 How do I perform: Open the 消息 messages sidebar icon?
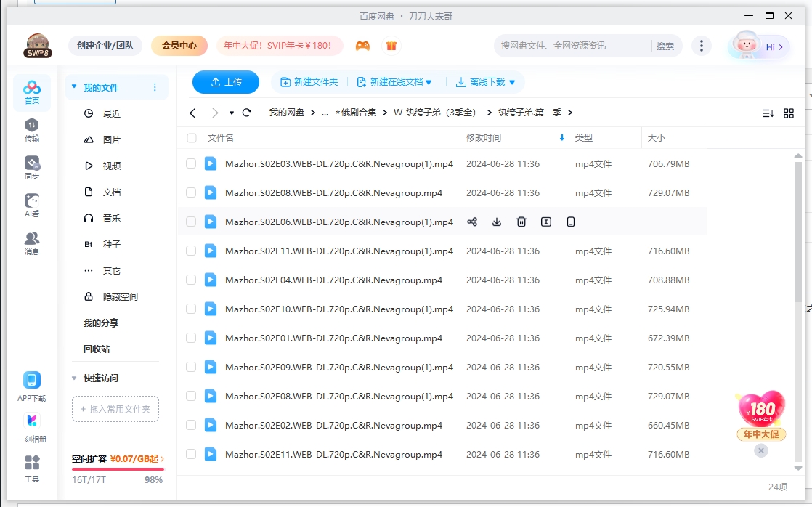pyautogui.click(x=31, y=243)
